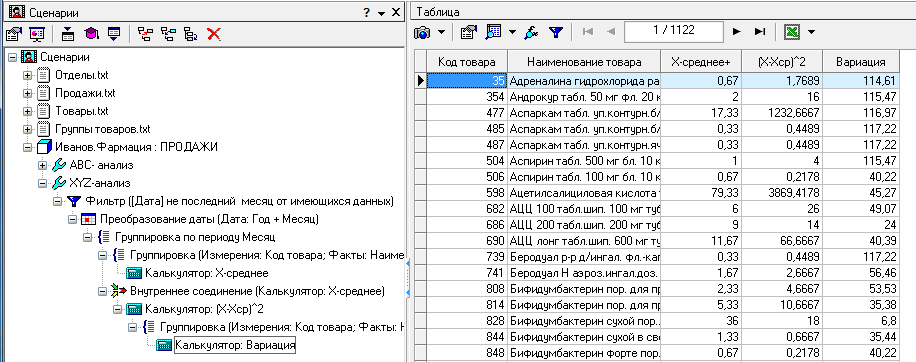
Task: Launch the Processing wizard (graduation cap) icon
Action: point(91,34)
